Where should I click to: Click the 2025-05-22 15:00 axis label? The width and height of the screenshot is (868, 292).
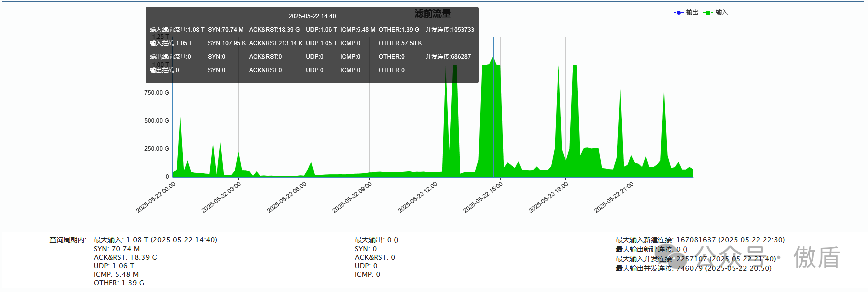483,198
